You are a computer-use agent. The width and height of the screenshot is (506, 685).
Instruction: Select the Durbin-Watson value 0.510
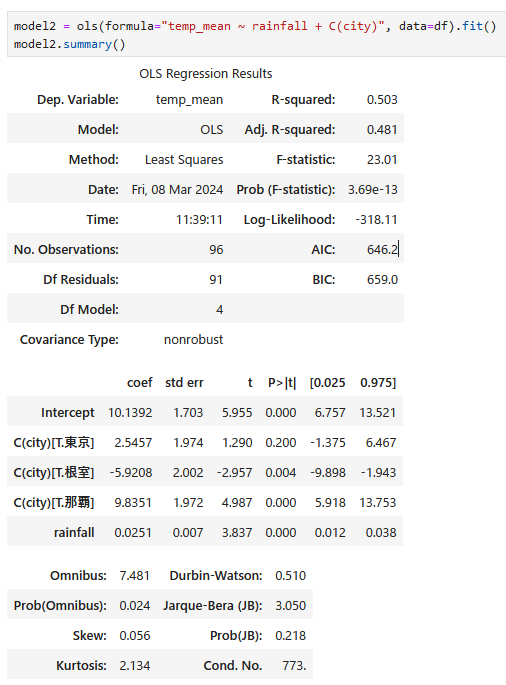(x=291, y=576)
